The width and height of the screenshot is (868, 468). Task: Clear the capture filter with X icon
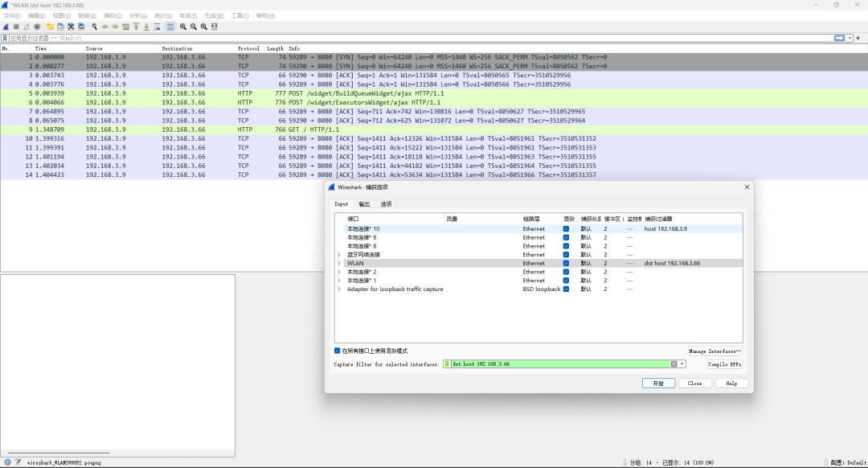tap(674, 364)
